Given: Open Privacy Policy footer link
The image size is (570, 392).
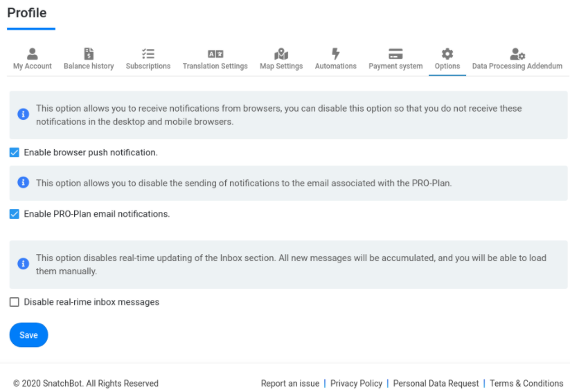Looking at the screenshot, I should 356,383.
